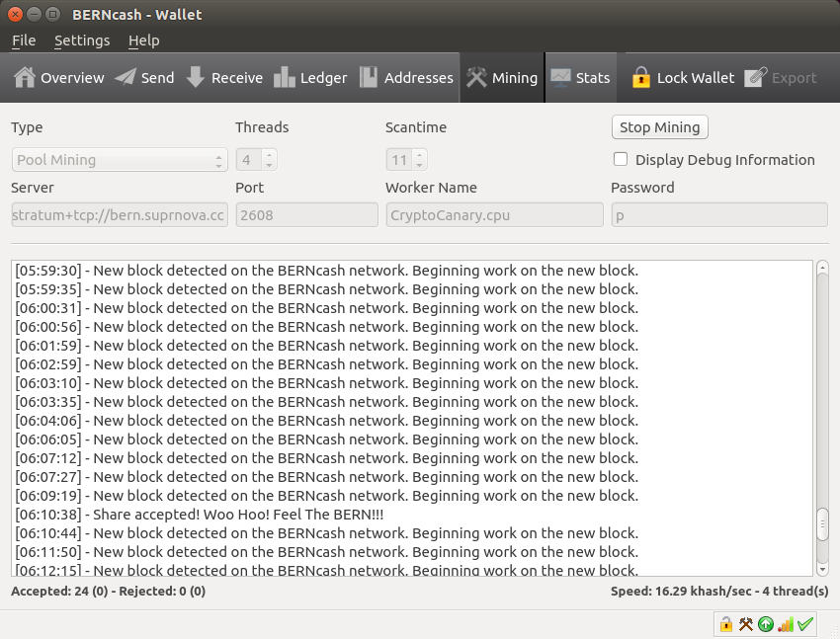Click the Port field showing 2608

pyautogui.click(x=307, y=214)
